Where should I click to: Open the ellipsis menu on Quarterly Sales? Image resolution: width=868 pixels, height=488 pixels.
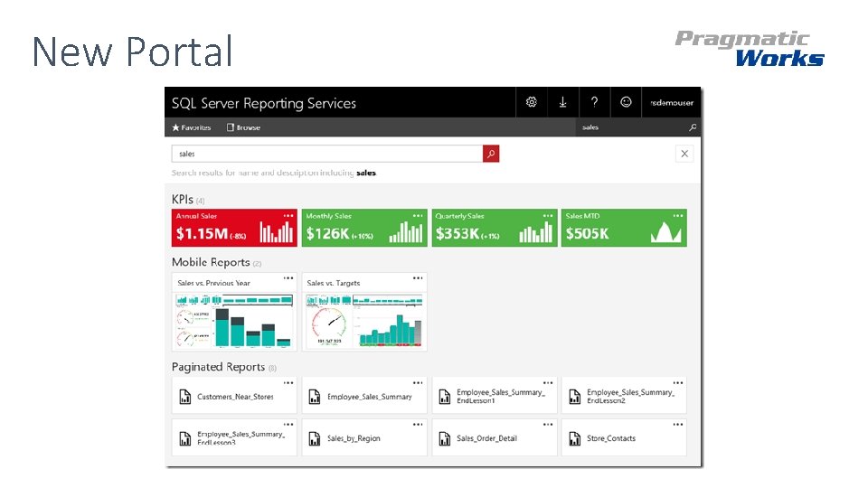[x=548, y=216]
